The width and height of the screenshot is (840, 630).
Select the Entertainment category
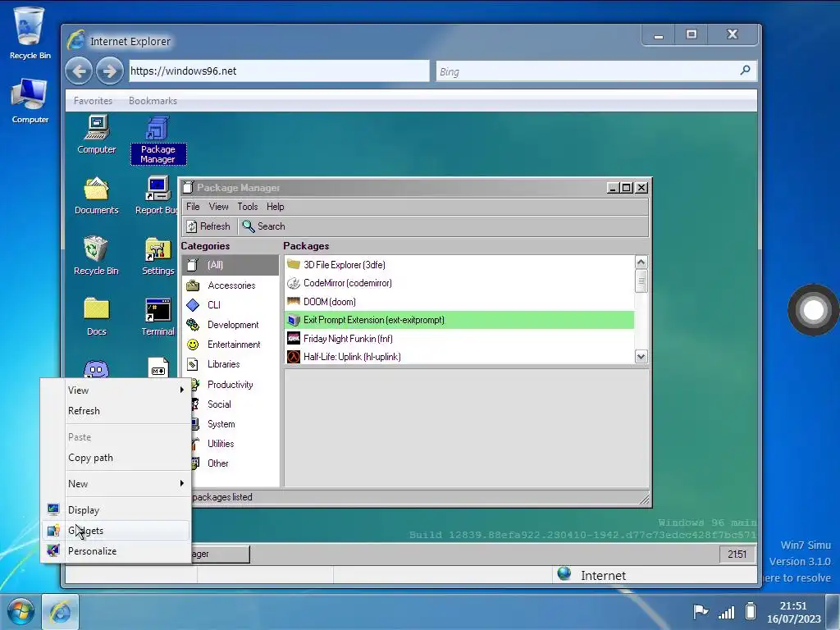coord(231,345)
